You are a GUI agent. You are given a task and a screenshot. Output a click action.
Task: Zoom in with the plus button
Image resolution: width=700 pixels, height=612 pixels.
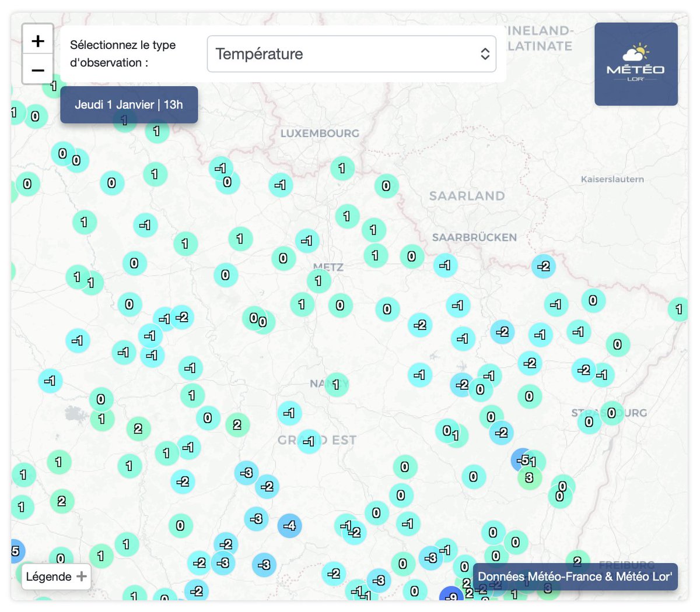[x=37, y=41]
